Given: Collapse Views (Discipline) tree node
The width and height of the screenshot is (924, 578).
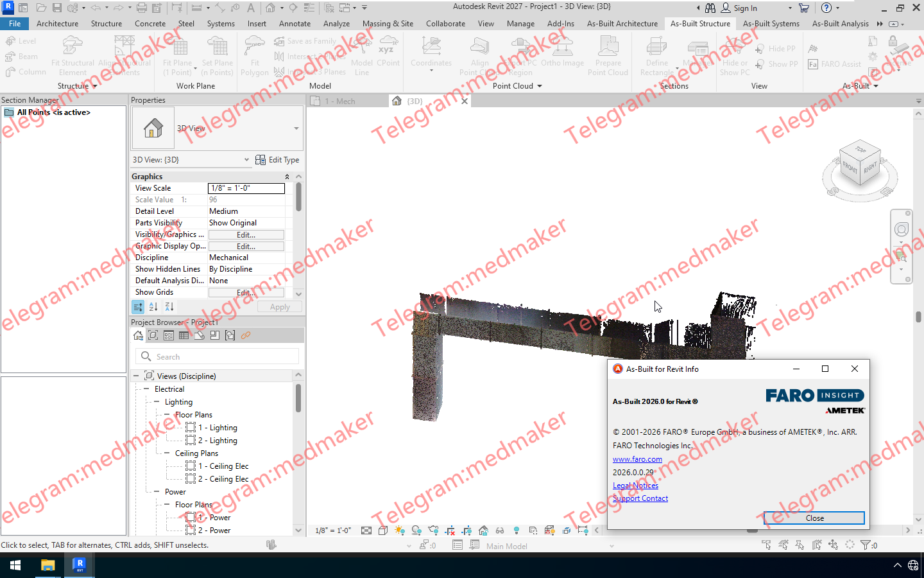Looking at the screenshot, I should point(136,376).
